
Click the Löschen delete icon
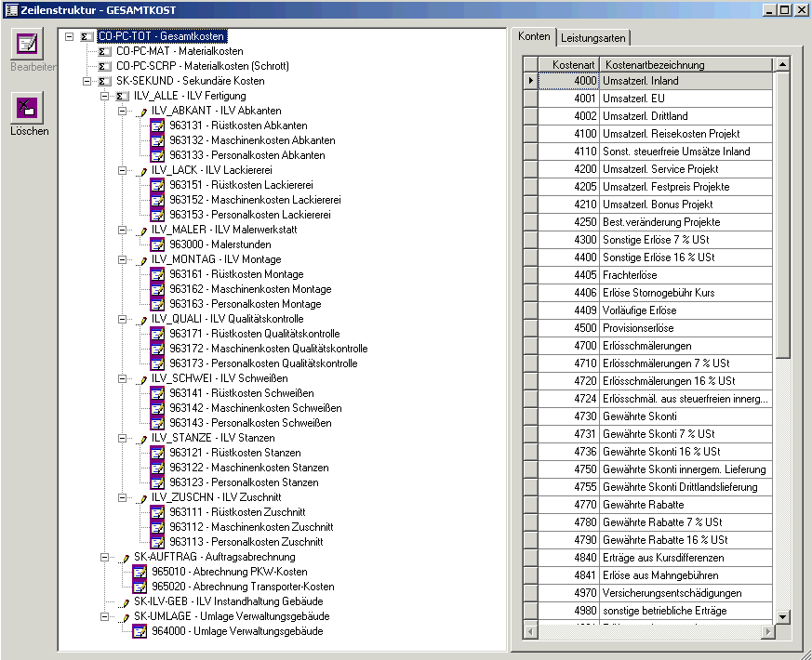click(x=28, y=107)
